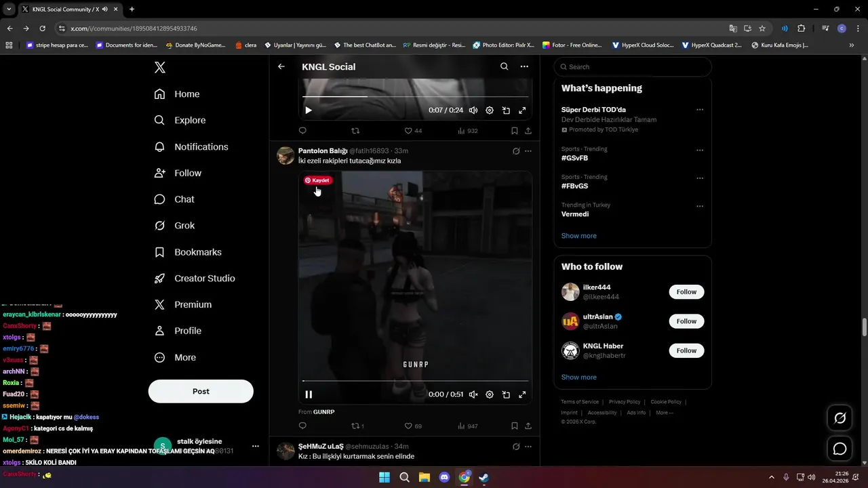868x488 pixels.
Task: Share Pantolon Balığı's post
Action: (528, 426)
